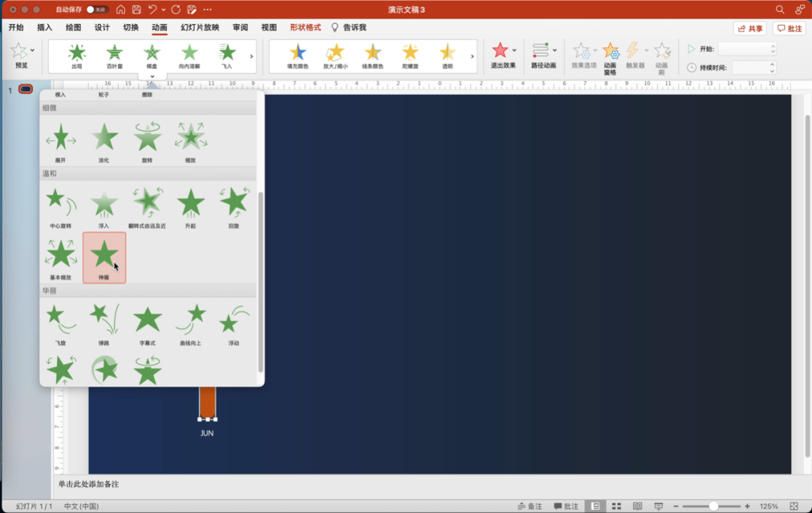
Task: Click the save icon in title bar
Action: coord(137,9)
